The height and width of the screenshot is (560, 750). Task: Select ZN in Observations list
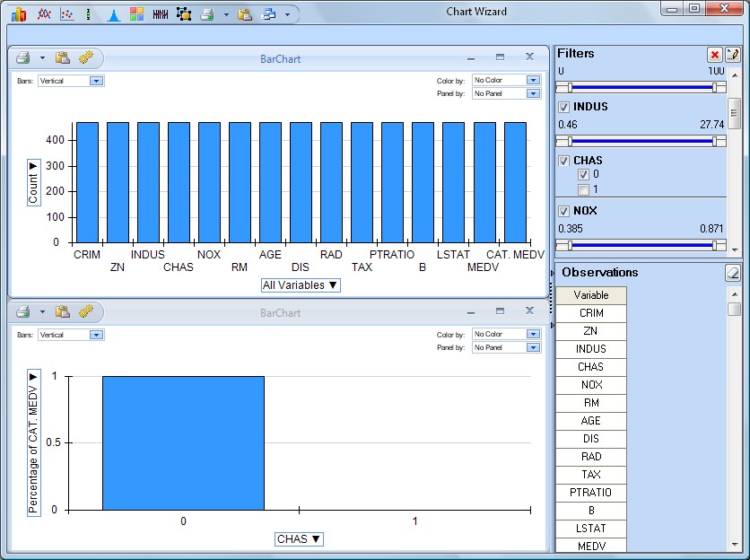[591, 331]
